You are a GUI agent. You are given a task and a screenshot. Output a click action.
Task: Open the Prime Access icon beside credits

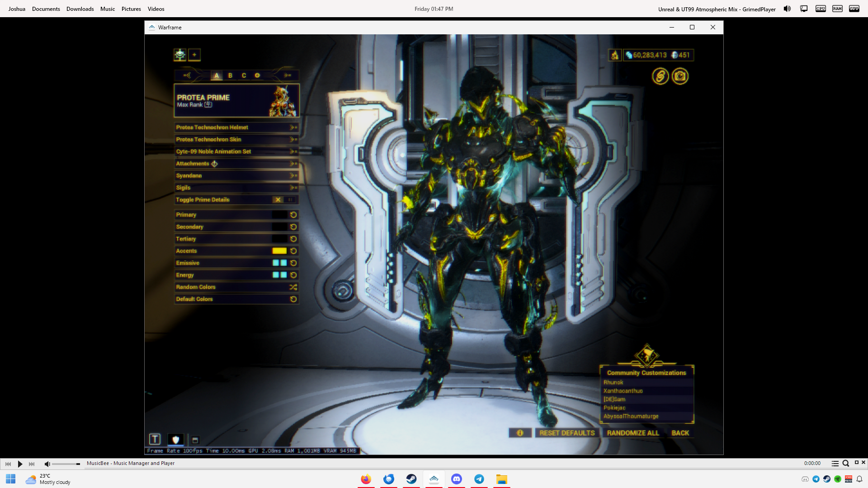[615, 55]
